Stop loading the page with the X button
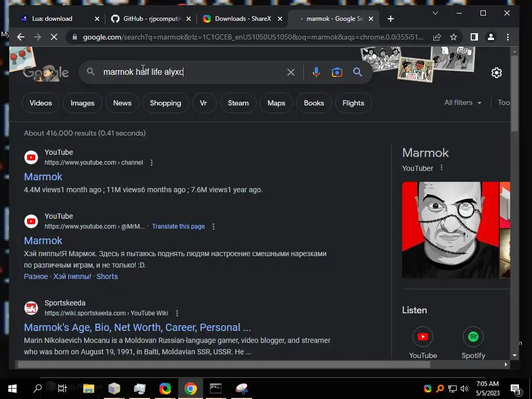This screenshot has width=532, height=399. pyautogui.click(x=54, y=37)
